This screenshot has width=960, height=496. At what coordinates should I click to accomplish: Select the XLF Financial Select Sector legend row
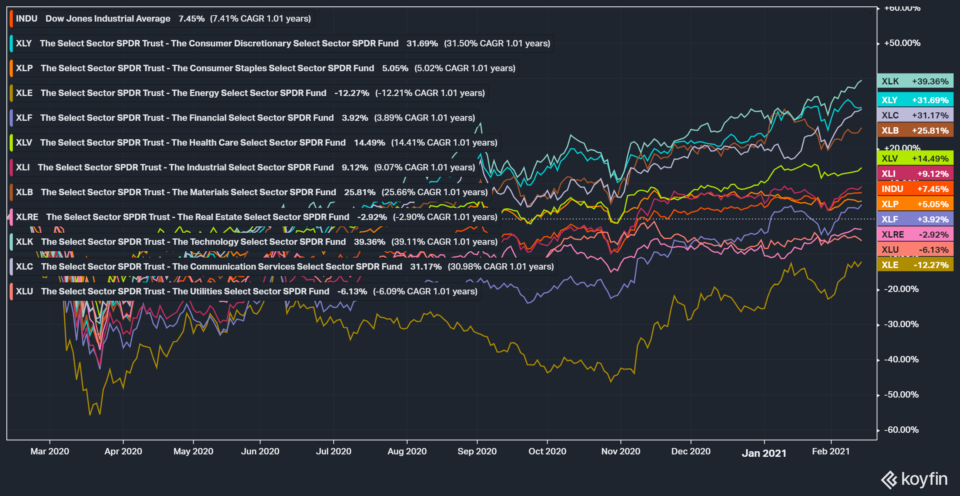[244, 118]
